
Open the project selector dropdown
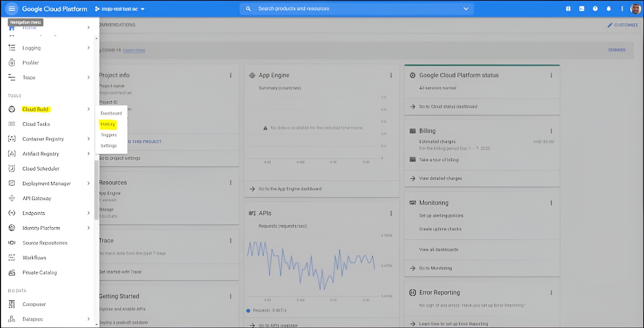point(120,9)
